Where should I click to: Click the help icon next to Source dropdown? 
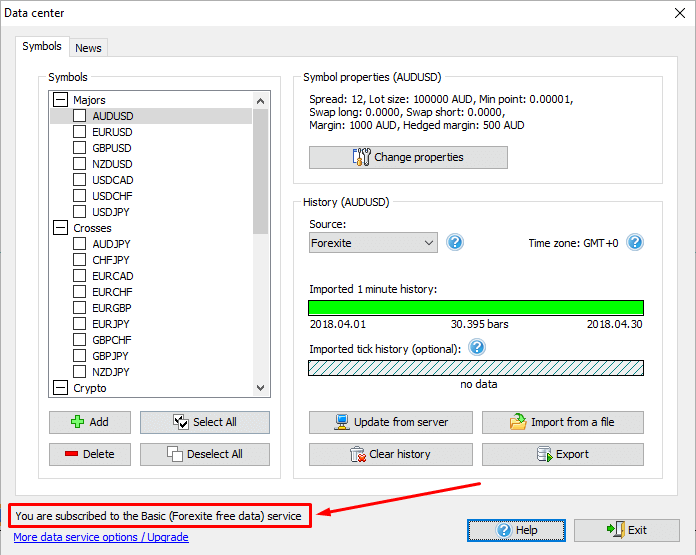(455, 243)
